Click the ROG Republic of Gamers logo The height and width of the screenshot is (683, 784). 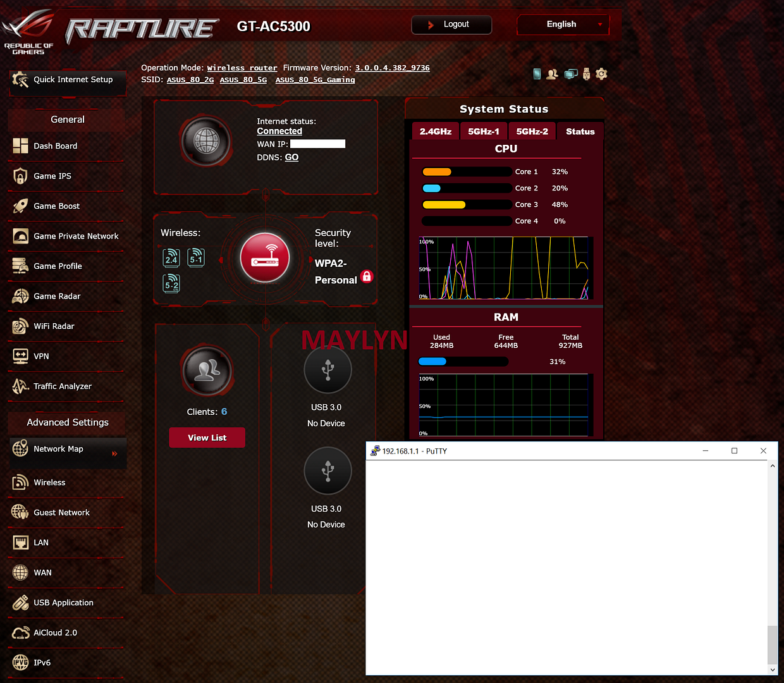pyautogui.click(x=28, y=32)
